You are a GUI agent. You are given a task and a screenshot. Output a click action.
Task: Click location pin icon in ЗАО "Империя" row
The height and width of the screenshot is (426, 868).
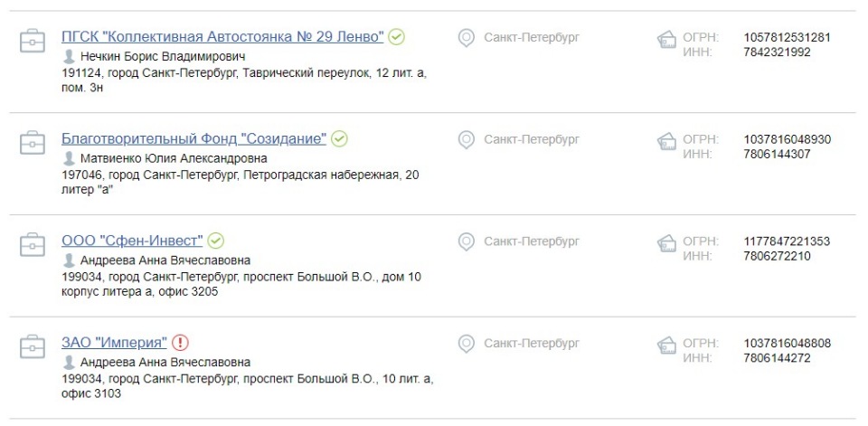pyautogui.click(x=467, y=344)
